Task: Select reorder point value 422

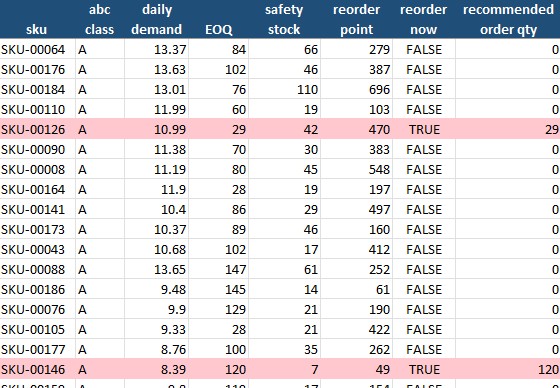Action: pos(356,329)
